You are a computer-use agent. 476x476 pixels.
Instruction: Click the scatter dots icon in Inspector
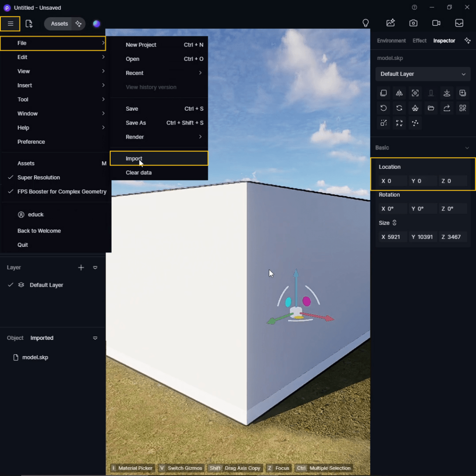[415, 123]
